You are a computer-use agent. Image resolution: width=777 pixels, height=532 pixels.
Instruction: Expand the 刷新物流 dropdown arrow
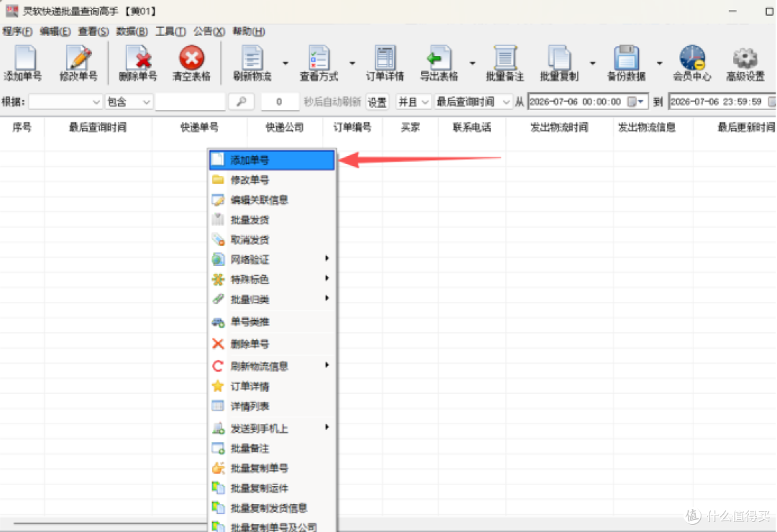tap(286, 63)
